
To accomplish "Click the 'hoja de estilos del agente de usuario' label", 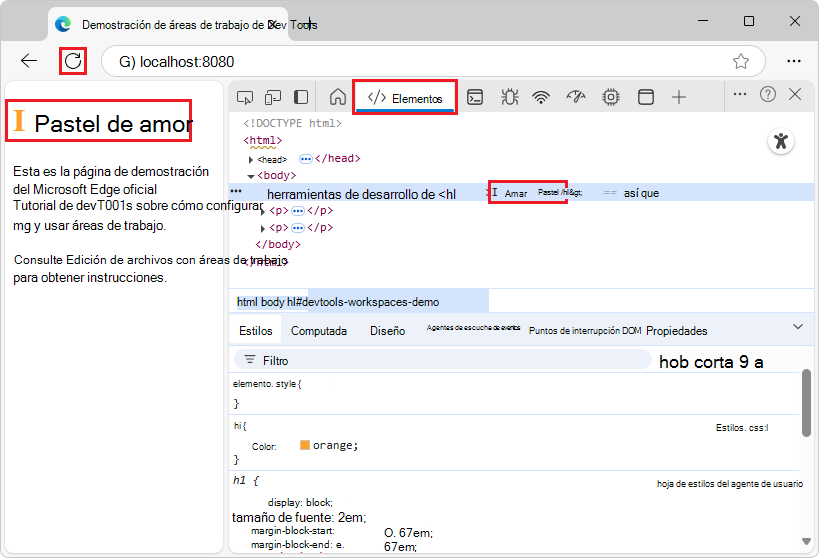I will point(730,484).
